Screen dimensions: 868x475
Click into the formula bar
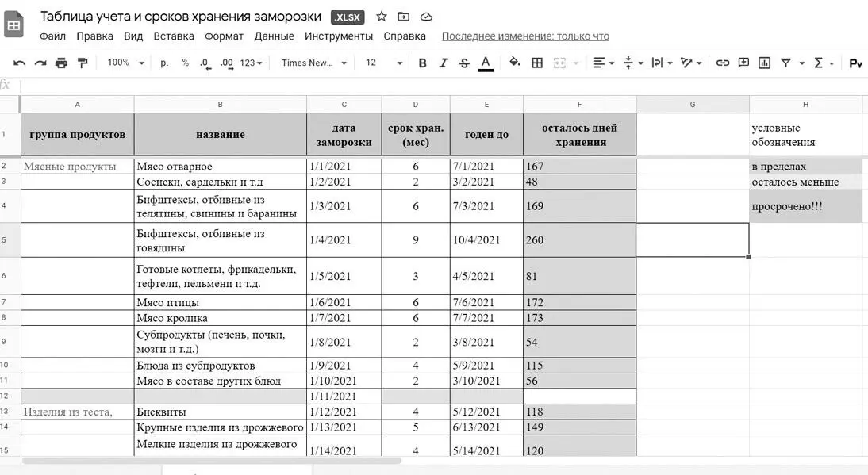(443, 85)
